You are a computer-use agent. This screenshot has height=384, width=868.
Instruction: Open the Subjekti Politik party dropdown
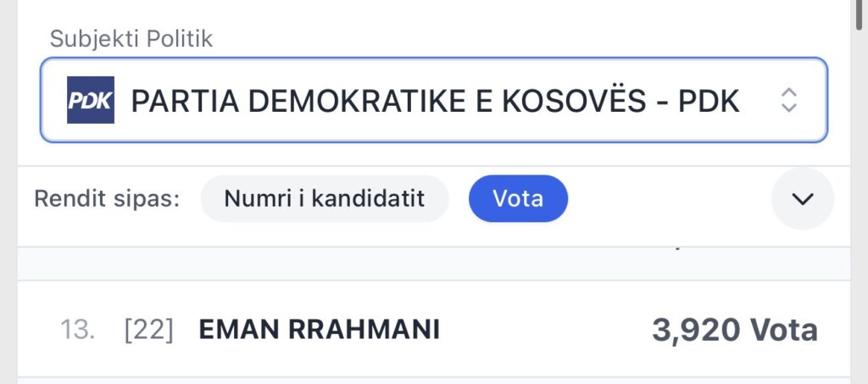(x=434, y=100)
